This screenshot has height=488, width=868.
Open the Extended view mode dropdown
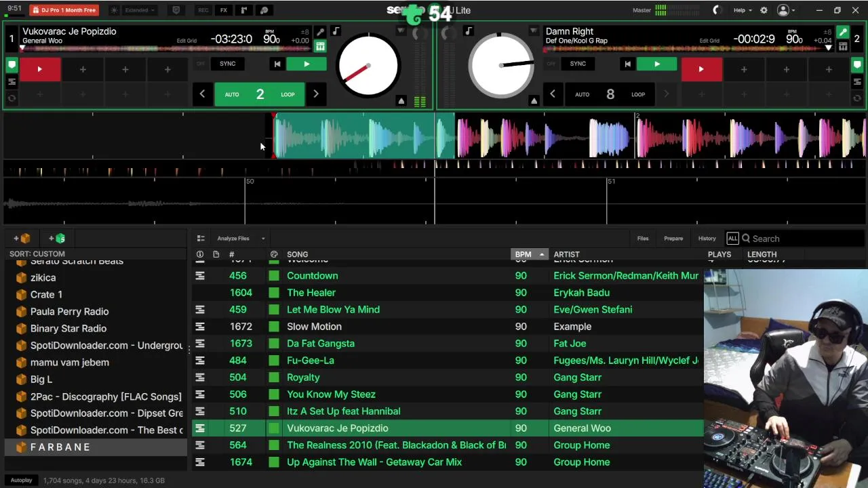[140, 10]
